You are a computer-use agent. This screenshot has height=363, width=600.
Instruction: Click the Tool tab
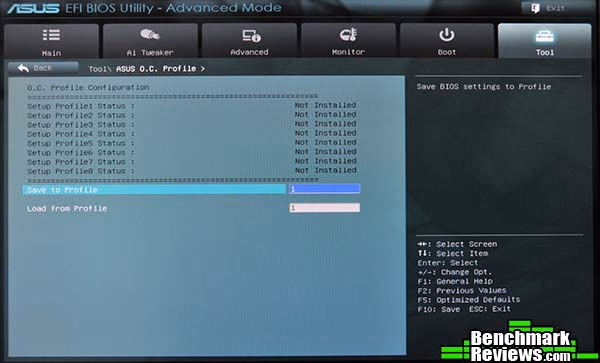545,41
